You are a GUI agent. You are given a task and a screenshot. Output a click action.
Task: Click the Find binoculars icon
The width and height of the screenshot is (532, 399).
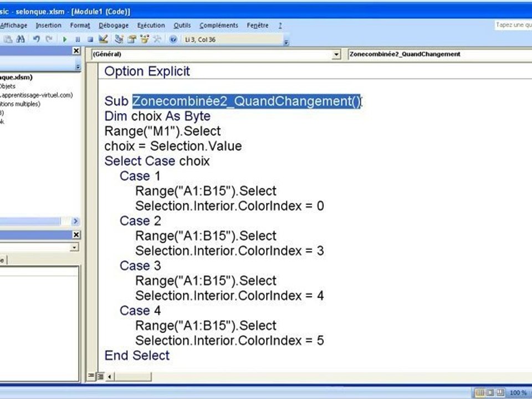tap(21, 39)
